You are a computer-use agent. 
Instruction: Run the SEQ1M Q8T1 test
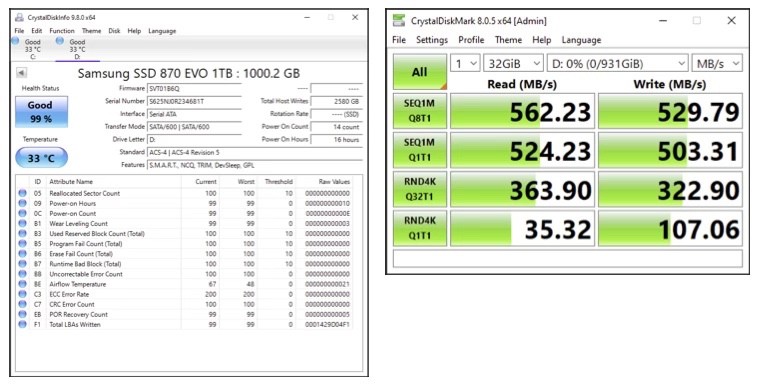pos(420,111)
